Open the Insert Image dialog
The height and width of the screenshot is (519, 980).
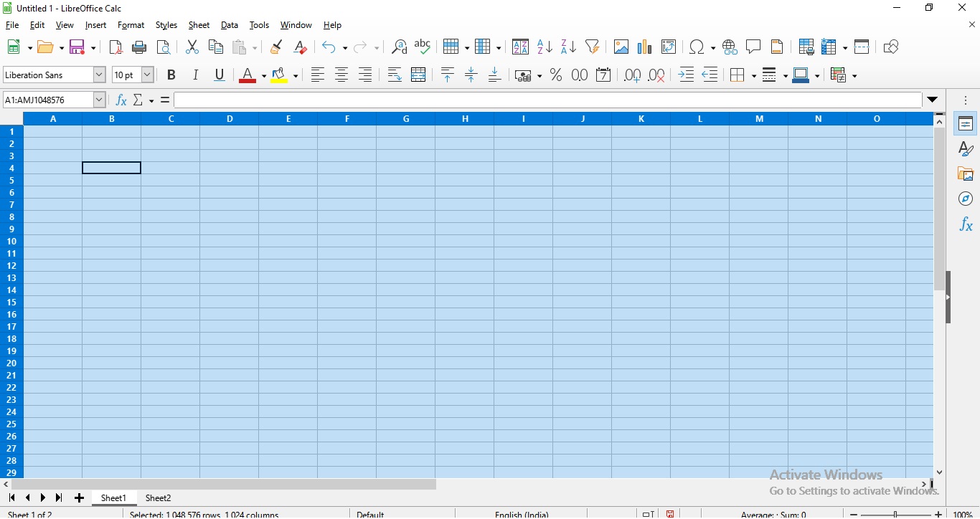[x=621, y=47]
